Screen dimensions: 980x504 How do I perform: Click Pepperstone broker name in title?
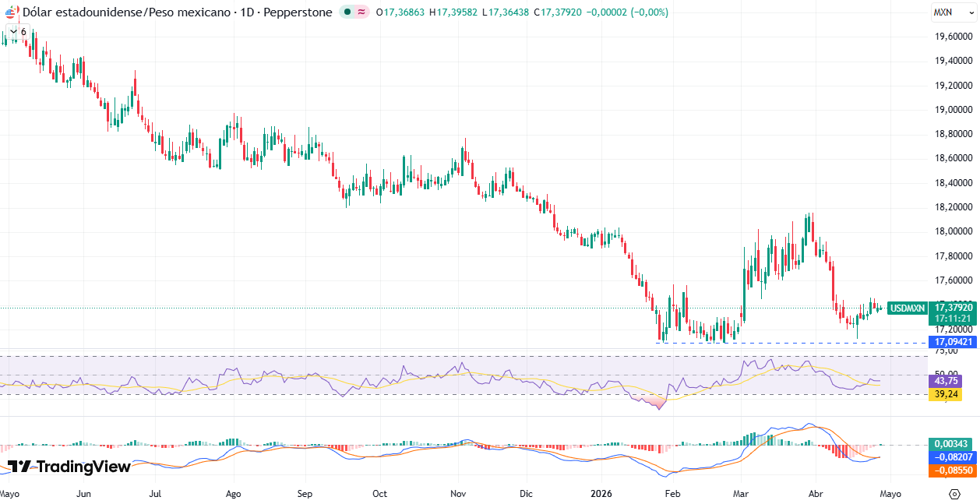298,12
